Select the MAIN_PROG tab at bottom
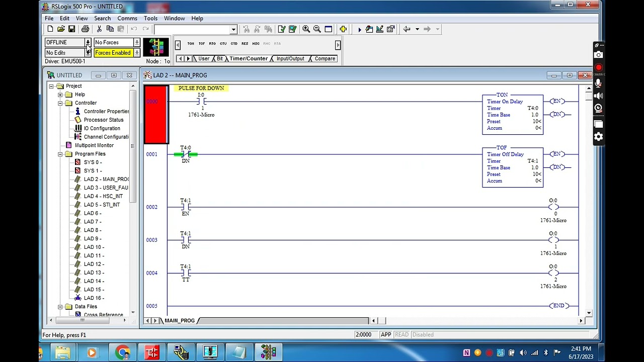This screenshot has height=362, width=644. tap(180, 321)
